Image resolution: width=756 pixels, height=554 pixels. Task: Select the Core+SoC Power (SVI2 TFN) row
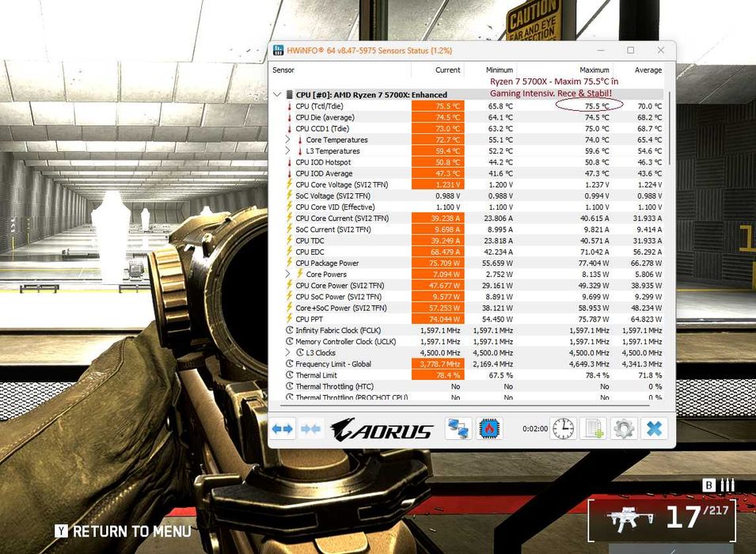tap(467, 308)
